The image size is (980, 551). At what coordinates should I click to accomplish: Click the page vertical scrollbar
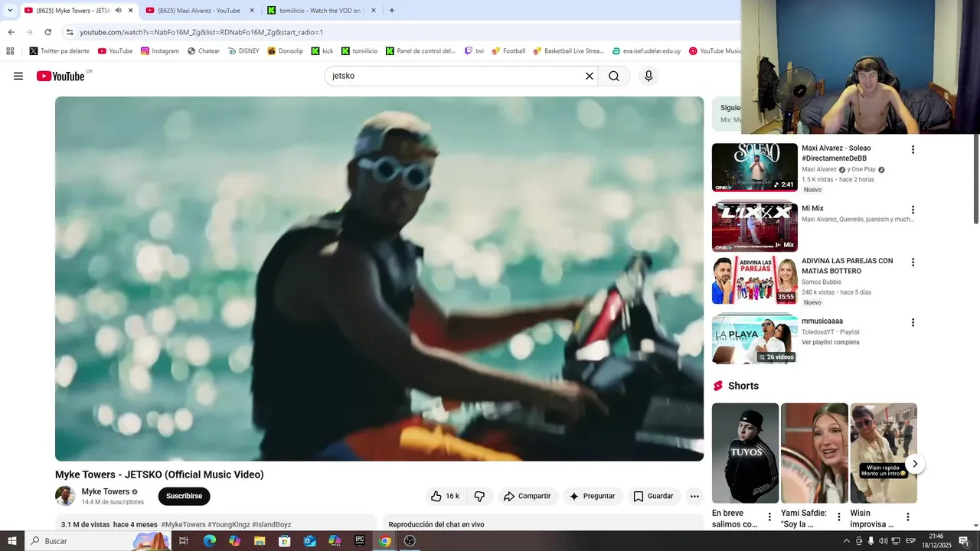click(x=975, y=179)
